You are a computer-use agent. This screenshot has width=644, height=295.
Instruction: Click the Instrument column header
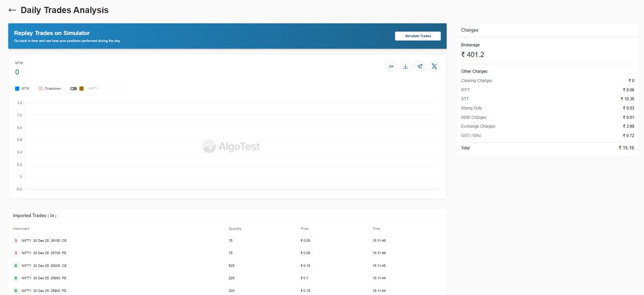pyautogui.click(x=21, y=228)
